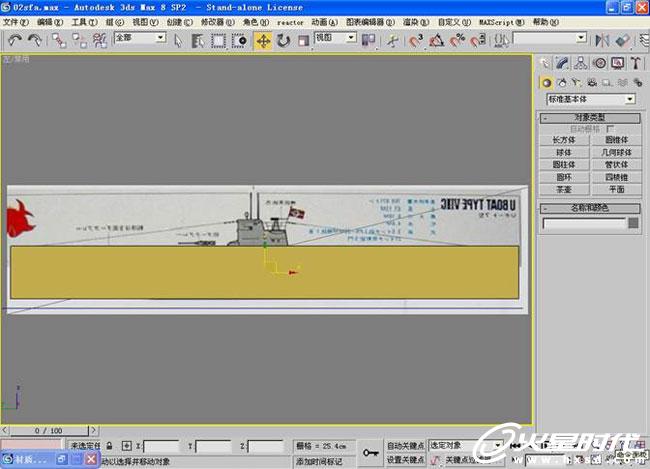Click the Align tool icon
This screenshot has width=650, height=469.
623,41
